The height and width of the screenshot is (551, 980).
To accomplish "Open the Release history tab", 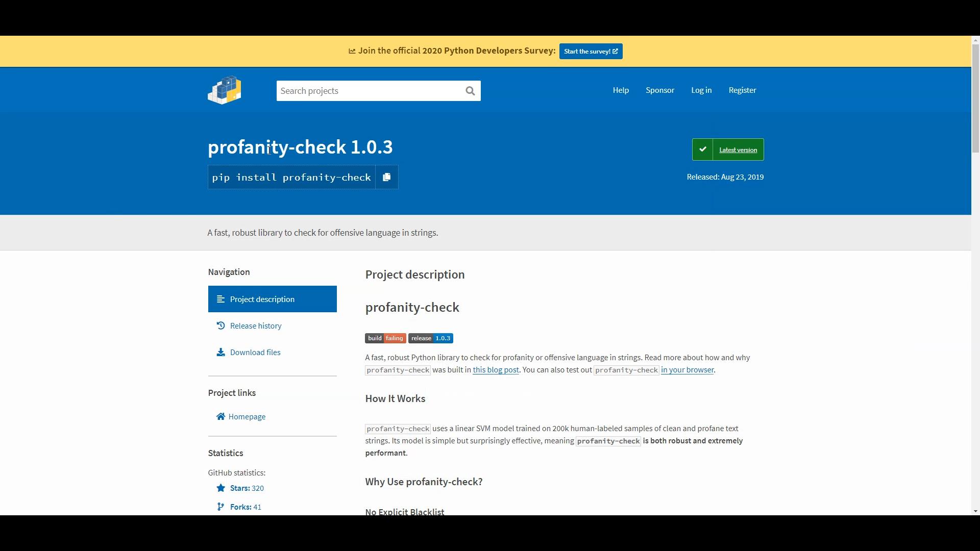I will 256,325.
